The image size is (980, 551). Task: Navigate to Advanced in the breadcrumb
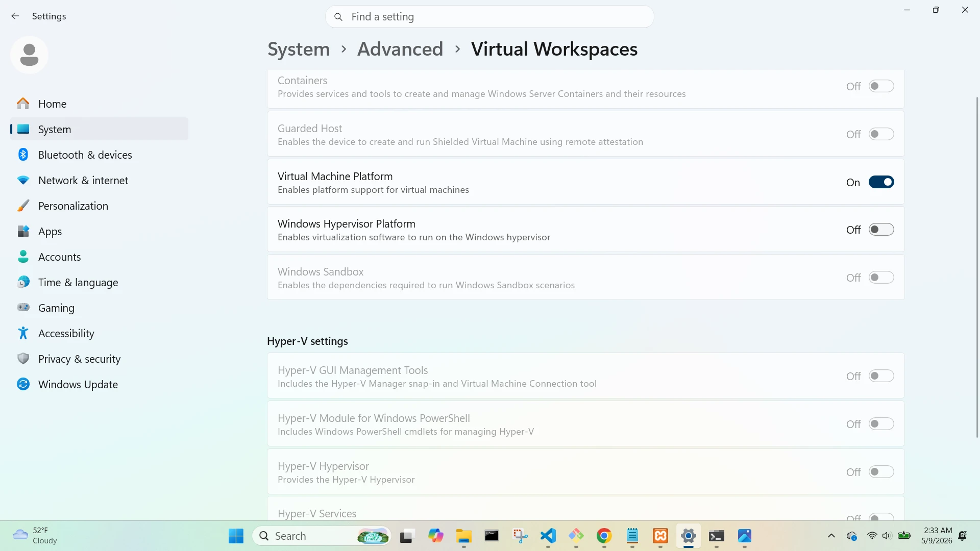tap(400, 49)
